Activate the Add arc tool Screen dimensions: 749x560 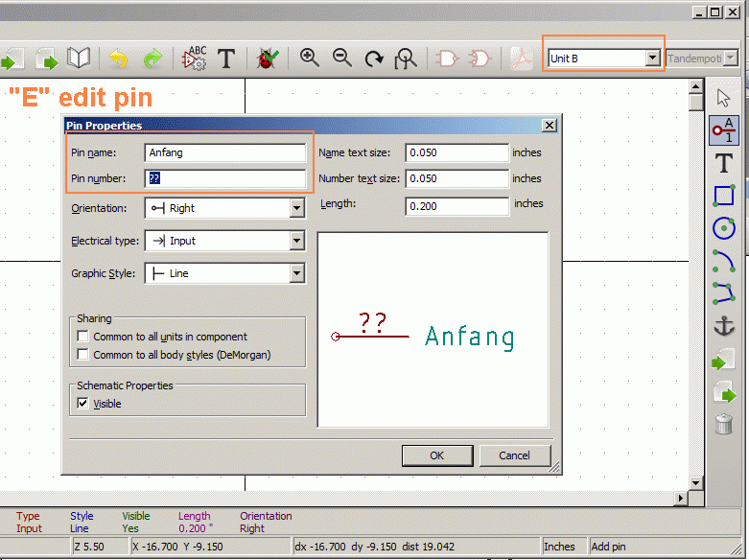tap(724, 260)
